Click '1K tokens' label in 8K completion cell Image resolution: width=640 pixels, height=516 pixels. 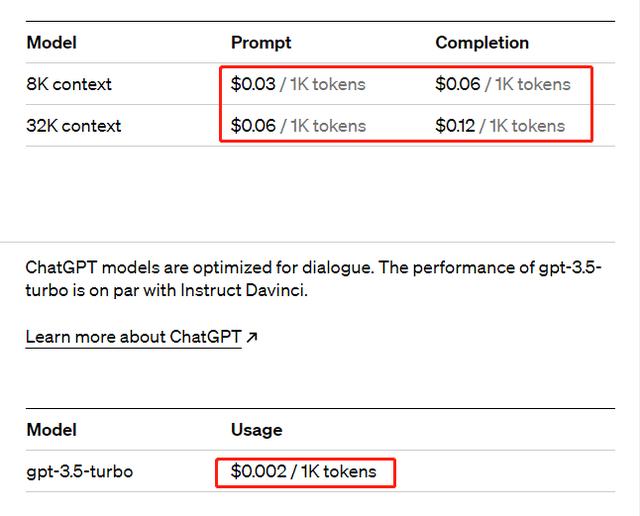coord(533,85)
